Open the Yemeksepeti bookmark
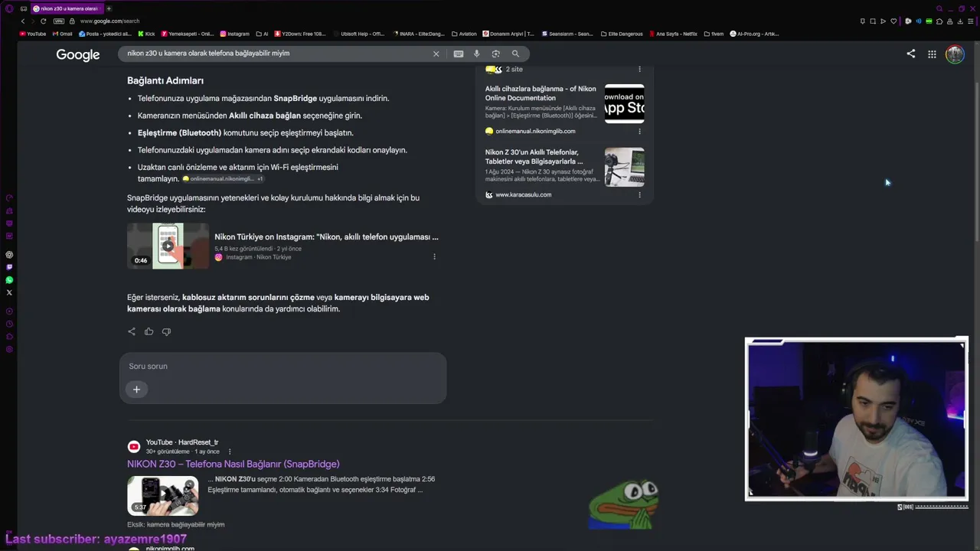This screenshot has width=980, height=551. (187, 34)
